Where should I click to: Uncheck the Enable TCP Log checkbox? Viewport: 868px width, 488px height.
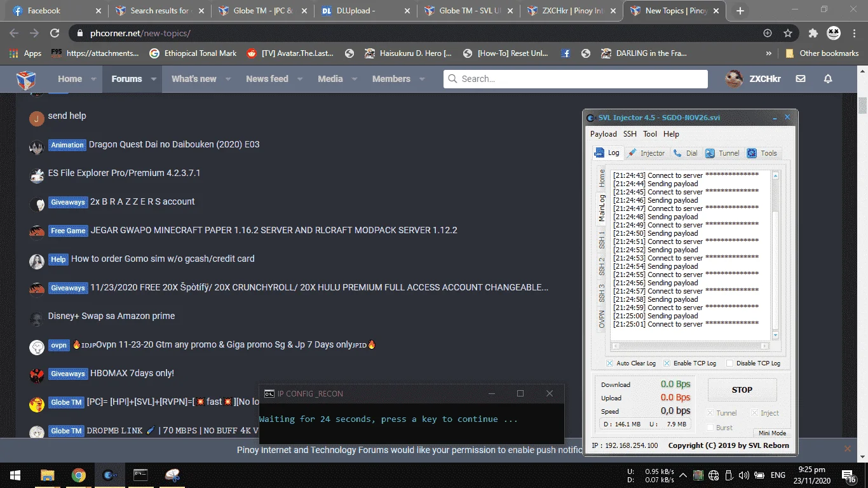667,363
